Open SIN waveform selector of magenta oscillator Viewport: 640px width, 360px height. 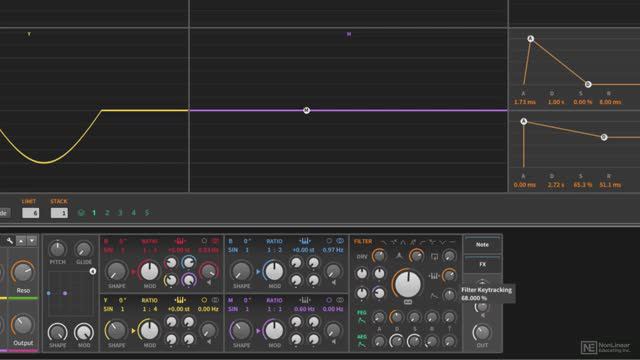point(233,309)
